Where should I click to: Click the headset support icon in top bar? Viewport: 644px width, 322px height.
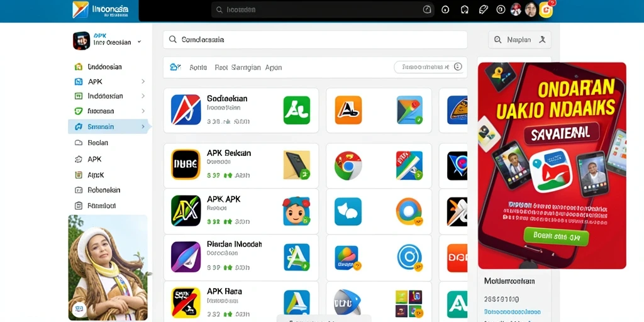(x=465, y=10)
